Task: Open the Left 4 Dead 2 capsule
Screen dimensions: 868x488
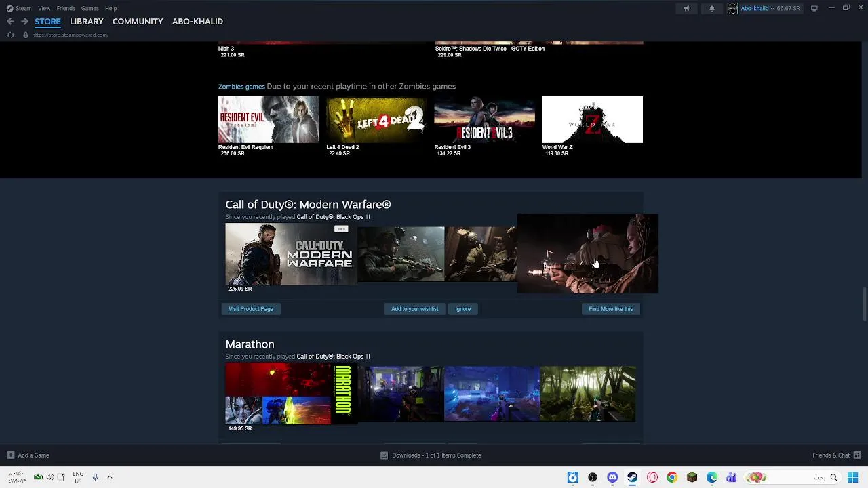Action: coord(376,120)
